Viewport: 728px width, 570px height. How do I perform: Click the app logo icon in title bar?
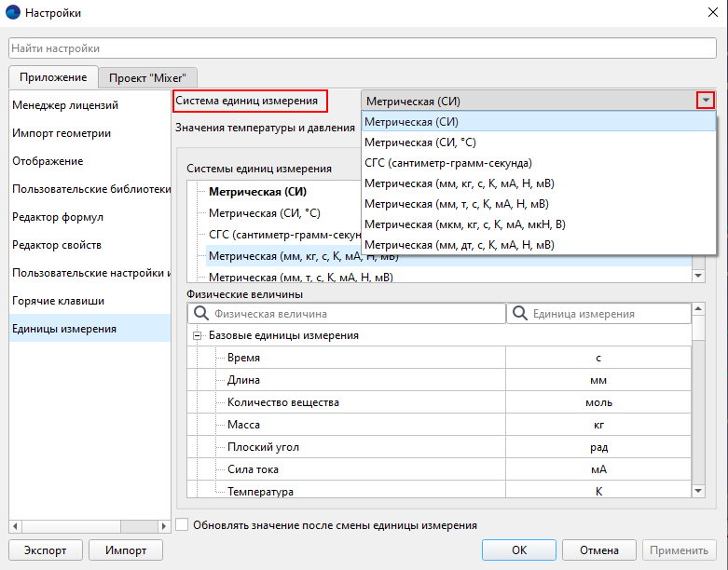tap(14, 13)
